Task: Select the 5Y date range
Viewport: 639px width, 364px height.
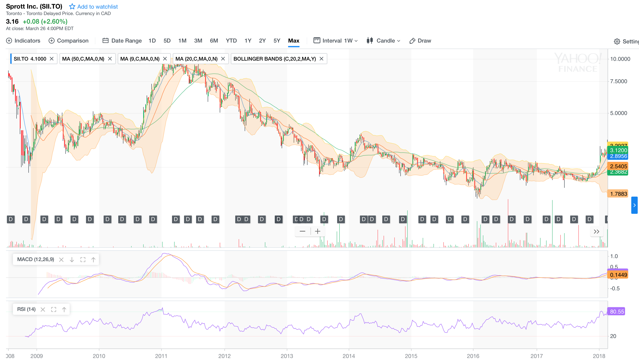Action: click(277, 41)
